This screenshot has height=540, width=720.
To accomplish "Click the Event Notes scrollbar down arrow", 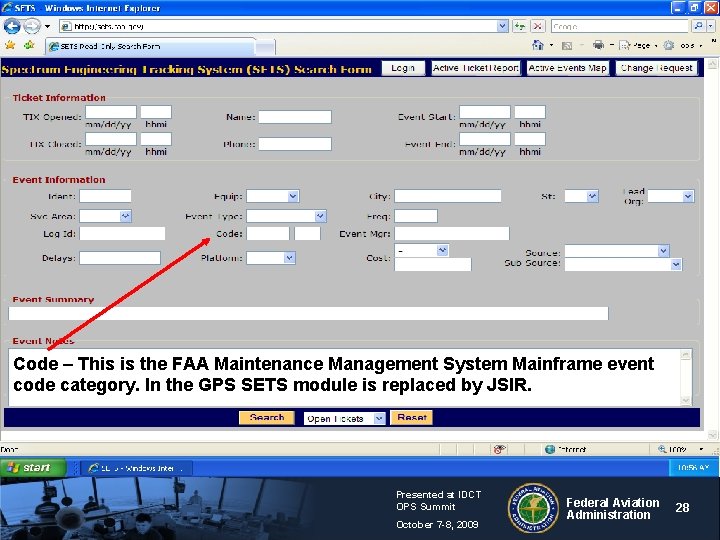I will tap(685, 400).
